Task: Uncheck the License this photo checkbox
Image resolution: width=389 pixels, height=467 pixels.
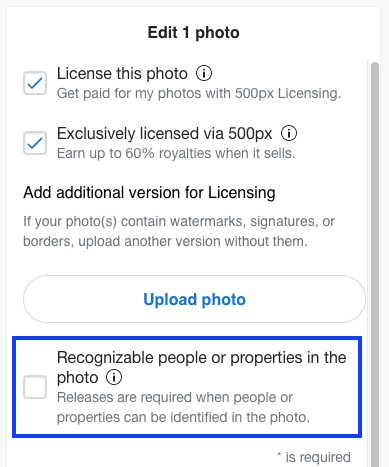Action: (35, 83)
